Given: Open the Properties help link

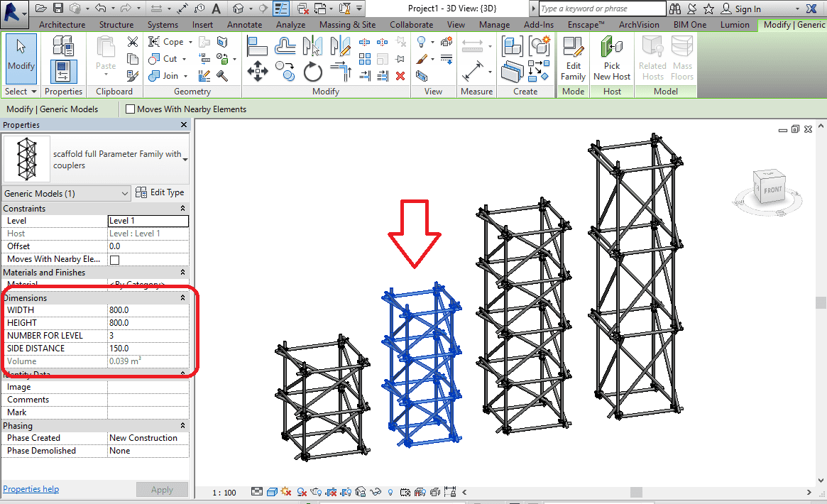Looking at the screenshot, I should 31,489.
